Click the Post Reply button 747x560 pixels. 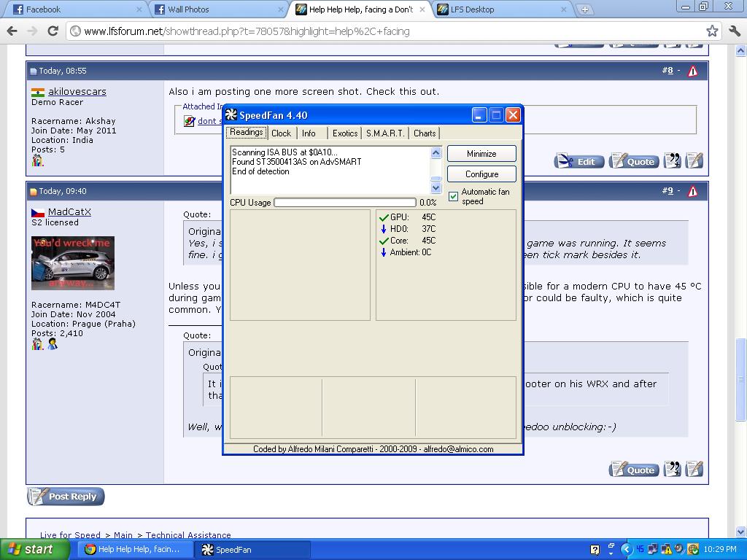coord(66,497)
